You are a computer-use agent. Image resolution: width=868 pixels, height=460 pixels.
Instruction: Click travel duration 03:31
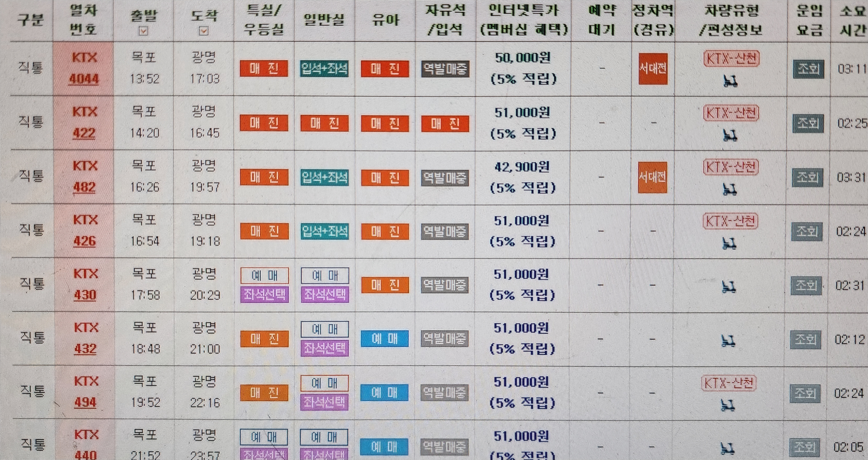tap(852, 177)
